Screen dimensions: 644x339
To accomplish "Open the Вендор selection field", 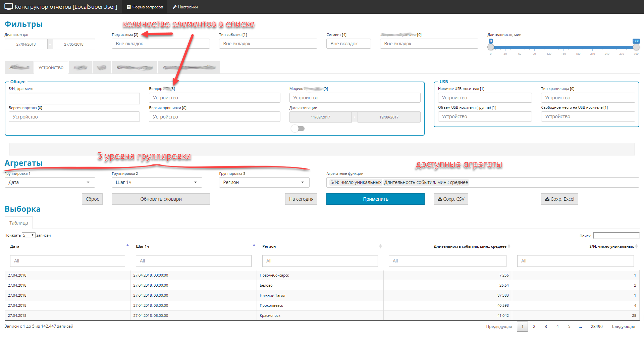I will [215, 98].
